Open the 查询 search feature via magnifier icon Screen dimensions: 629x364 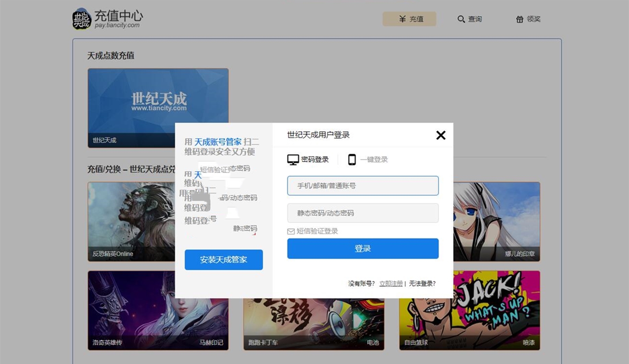pyautogui.click(x=460, y=19)
